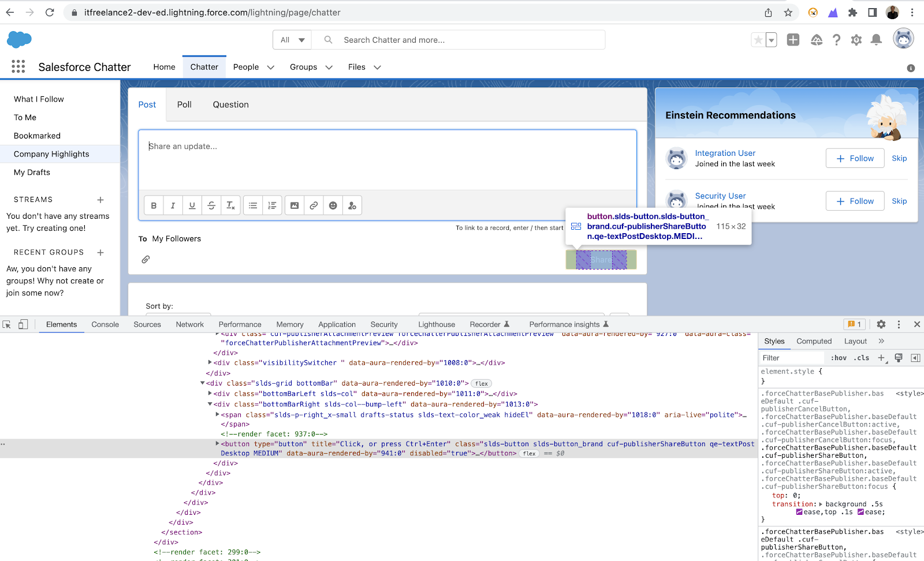Image resolution: width=924 pixels, height=561 pixels.
Task: Skip the Integration User recommendation
Action: click(x=899, y=158)
